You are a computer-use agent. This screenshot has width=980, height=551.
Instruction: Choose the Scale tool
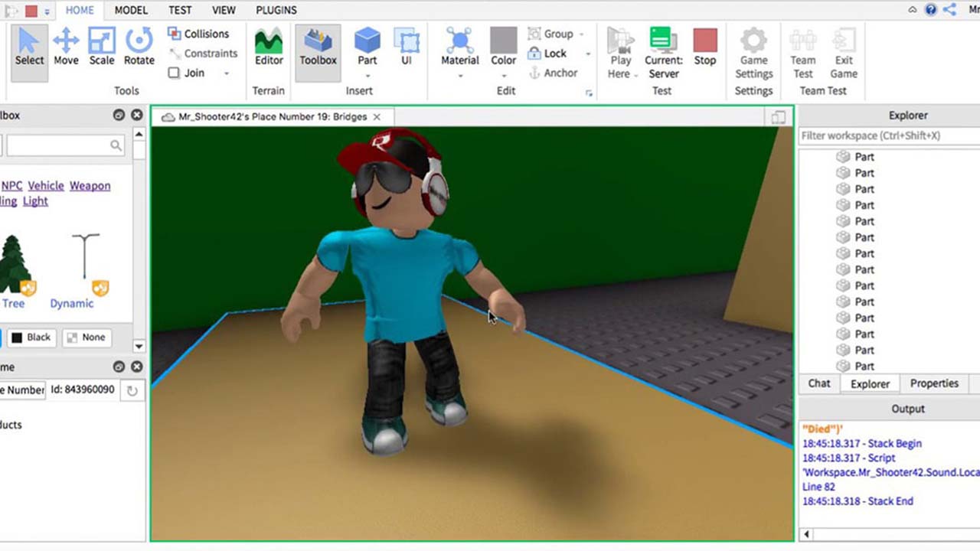[x=102, y=47]
